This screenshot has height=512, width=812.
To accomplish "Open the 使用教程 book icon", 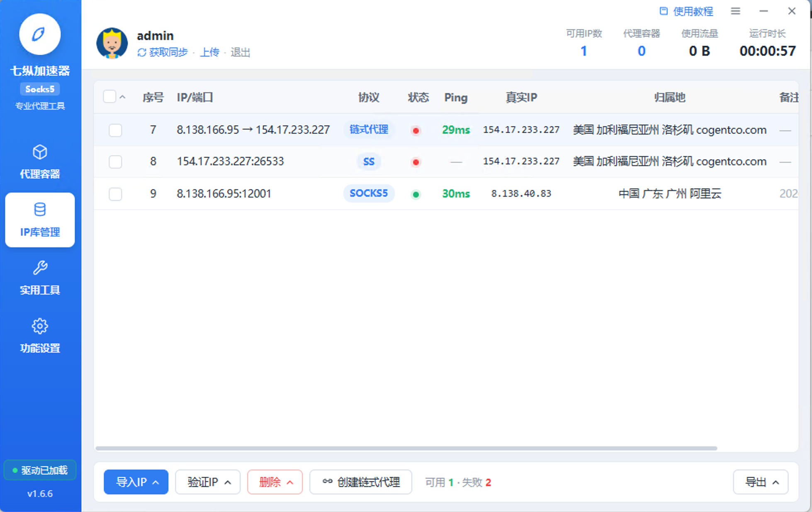I will click(664, 11).
